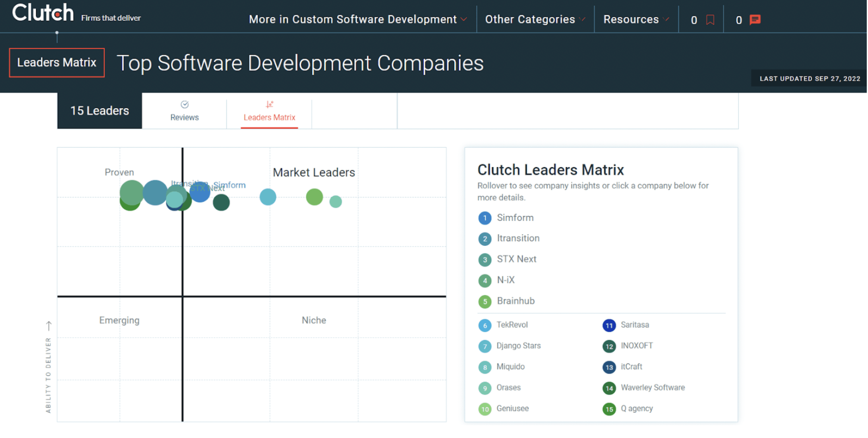Click the Leaders Matrix chart icon
Viewport: 868px width, 438px height.
(269, 104)
